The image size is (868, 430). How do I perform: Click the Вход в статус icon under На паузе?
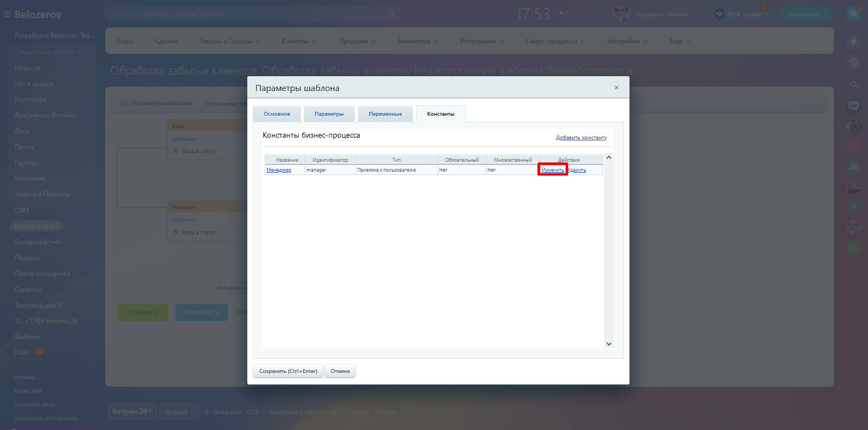[x=177, y=232]
